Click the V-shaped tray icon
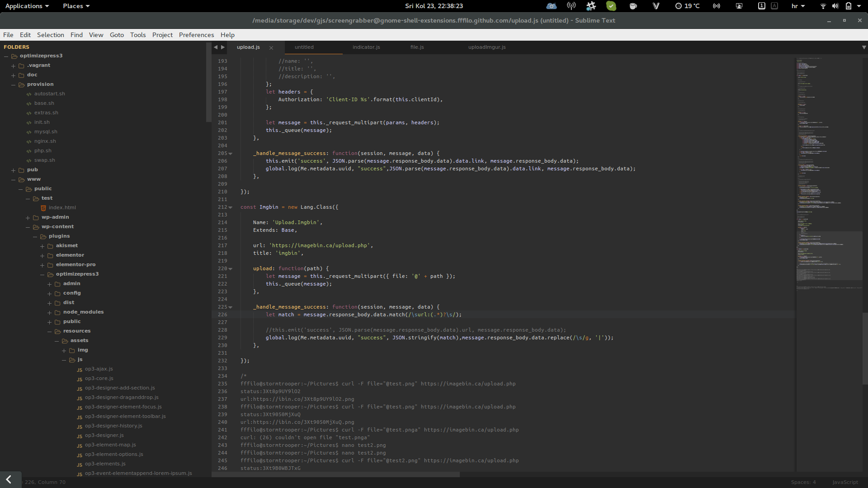868x488 pixels. point(656,6)
